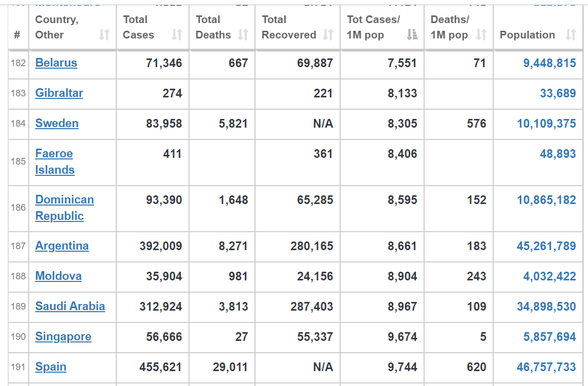Image resolution: width=588 pixels, height=386 pixels.
Task: Click Belarus total deaths value 667
Action: (x=238, y=63)
